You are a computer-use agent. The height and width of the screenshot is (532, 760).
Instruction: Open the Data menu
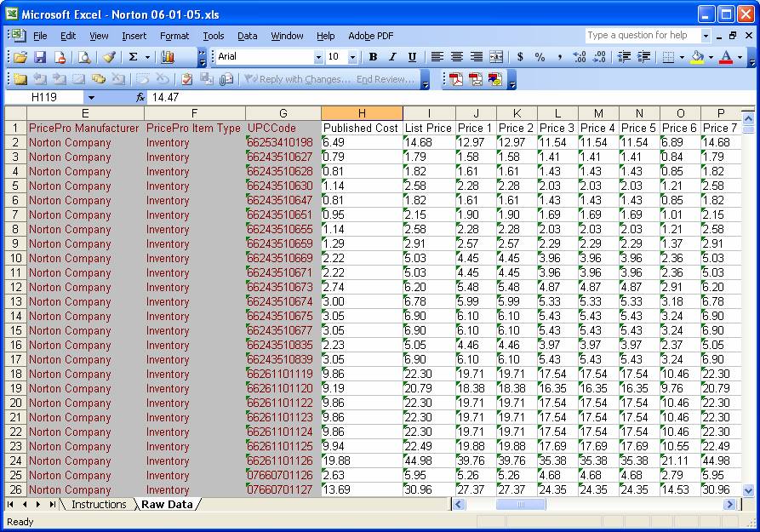tap(247, 36)
